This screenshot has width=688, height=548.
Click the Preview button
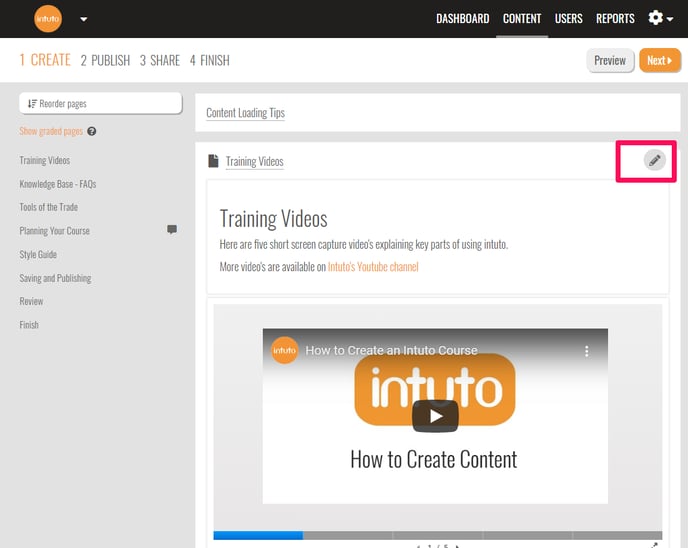coord(610,60)
